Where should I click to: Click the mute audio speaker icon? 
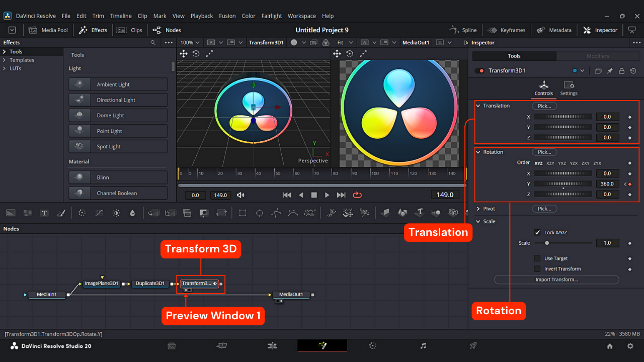pyautogui.click(x=240, y=195)
